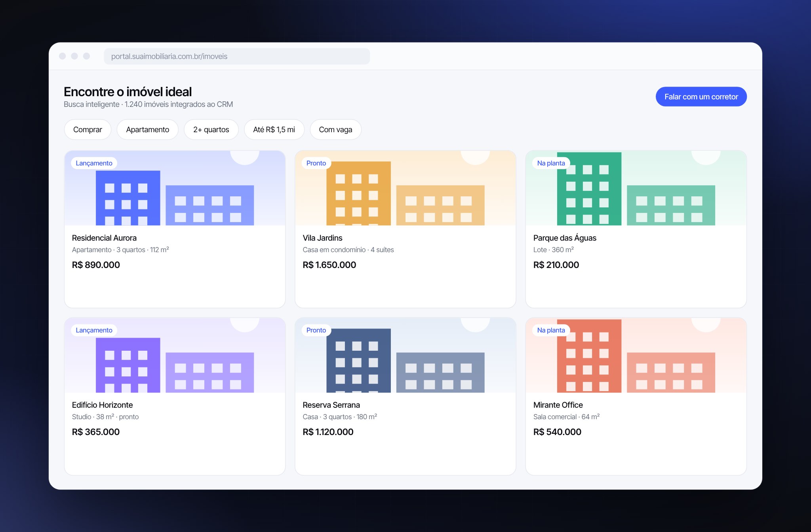This screenshot has height=532, width=811.
Task: Click the Na planta badge on Parque das Águas
Action: click(x=551, y=163)
